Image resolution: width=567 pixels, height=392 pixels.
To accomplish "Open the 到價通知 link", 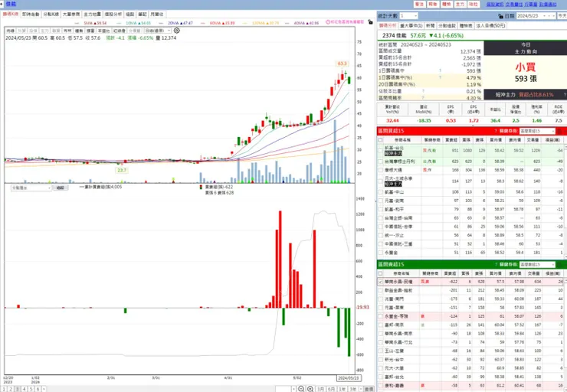I will [x=548, y=5].
